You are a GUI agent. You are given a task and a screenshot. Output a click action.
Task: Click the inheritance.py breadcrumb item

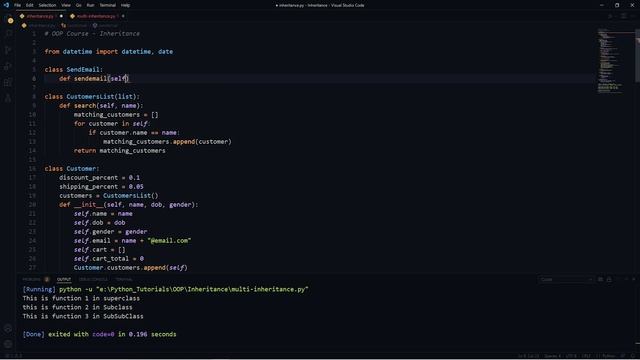point(38,25)
